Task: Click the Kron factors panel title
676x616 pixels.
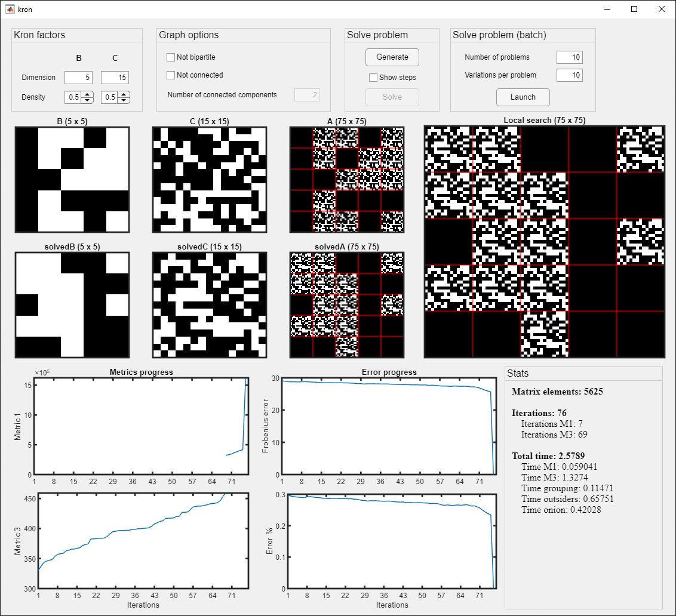Action: (x=39, y=35)
